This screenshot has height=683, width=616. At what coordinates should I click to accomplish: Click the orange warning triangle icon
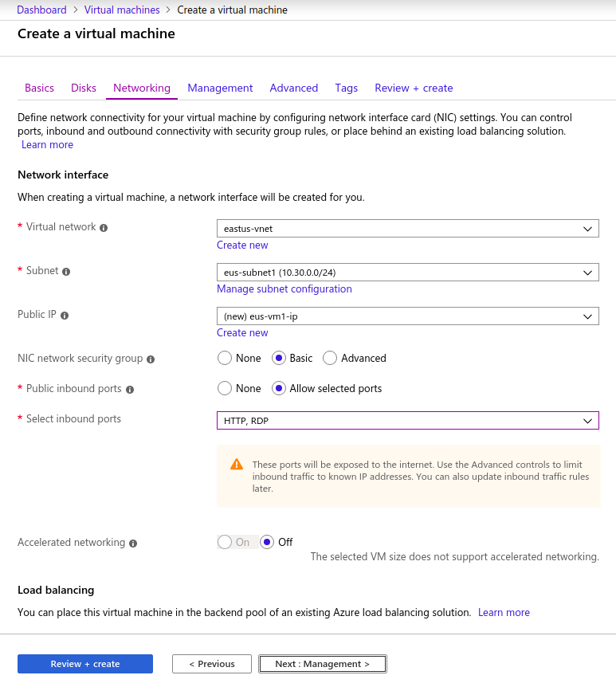click(x=237, y=465)
